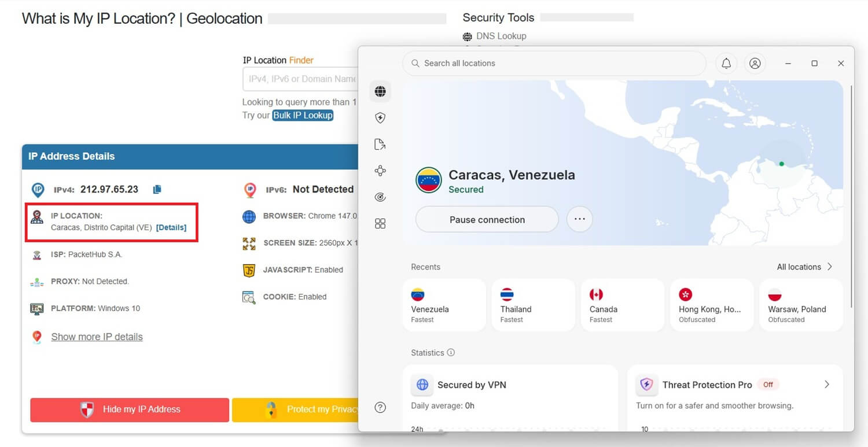The image size is (868, 447).
Task: Copy the IPv4 address using copy icon
Action: pyautogui.click(x=157, y=189)
